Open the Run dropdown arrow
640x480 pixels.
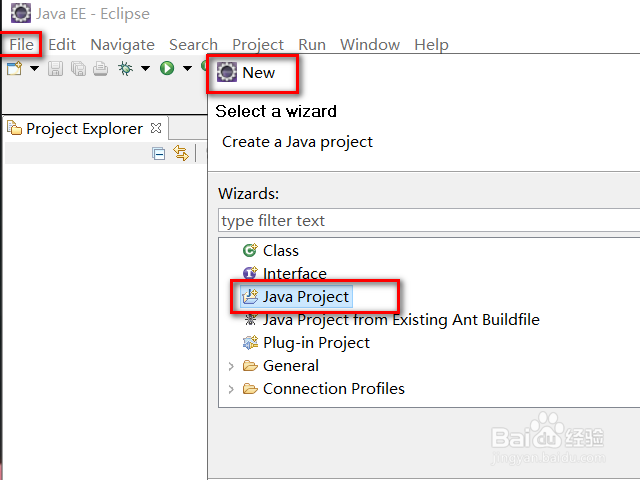tap(187, 68)
